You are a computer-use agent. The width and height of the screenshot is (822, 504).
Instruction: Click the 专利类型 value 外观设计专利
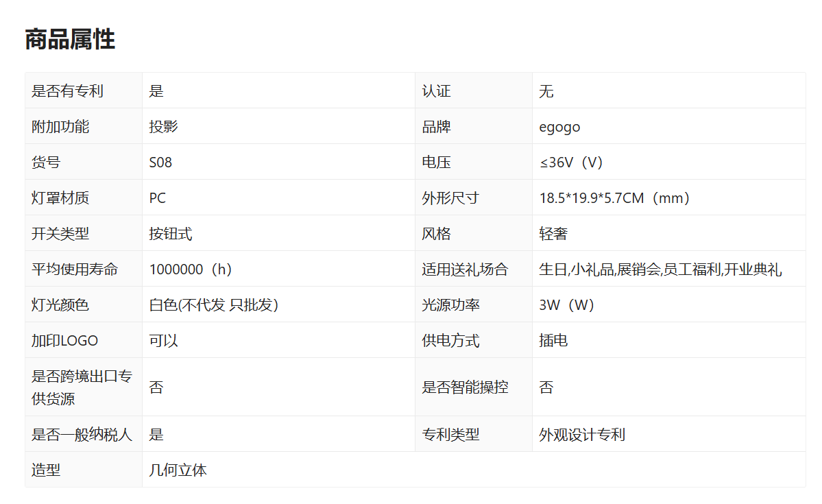582,435
